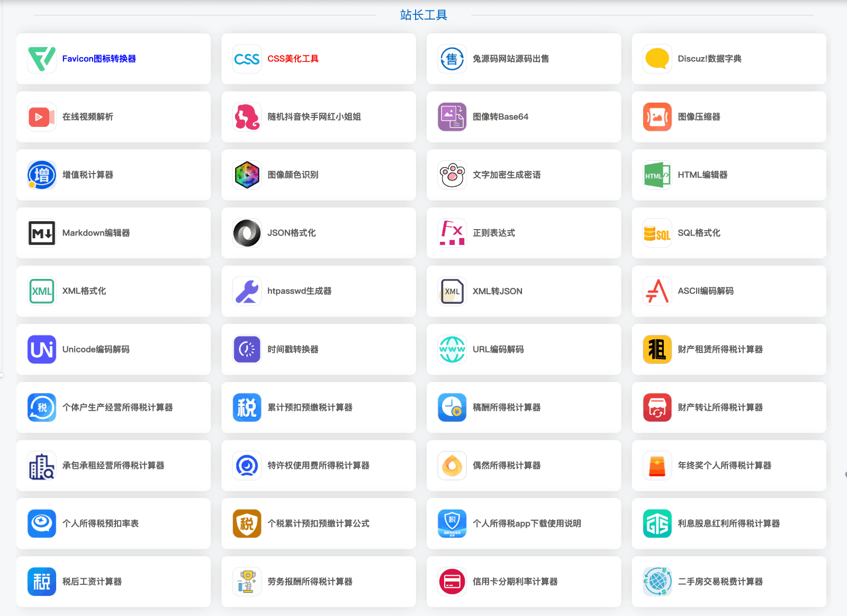This screenshot has width=847, height=616.
Task: Open the 税后工资计算器 link
Action: pyautogui.click(x=92, y=582)
